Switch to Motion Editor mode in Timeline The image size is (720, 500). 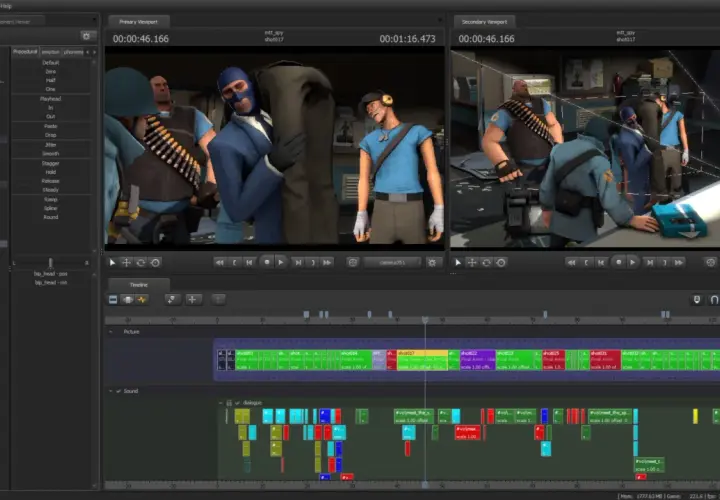[x=128, y=300]
